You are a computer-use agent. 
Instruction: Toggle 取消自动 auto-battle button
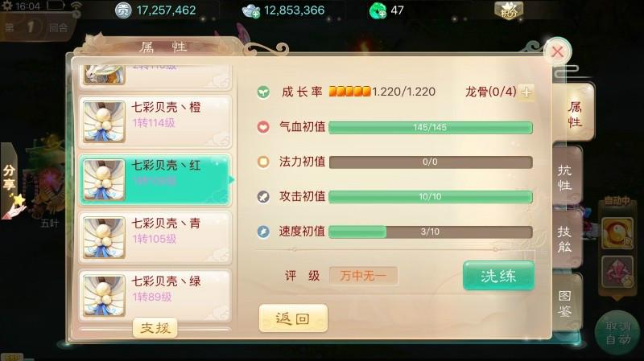tap(618, 332)
